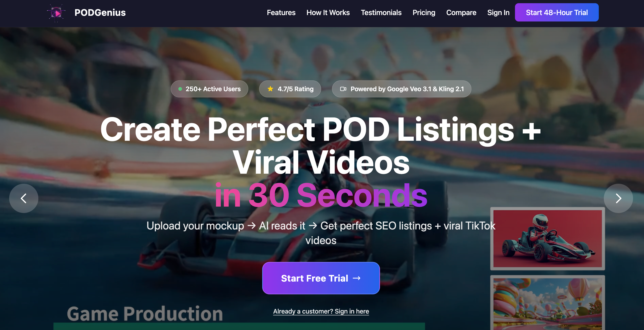Open the Compare nav item
The image size is (644, 330).
click(x=461, y=13)
